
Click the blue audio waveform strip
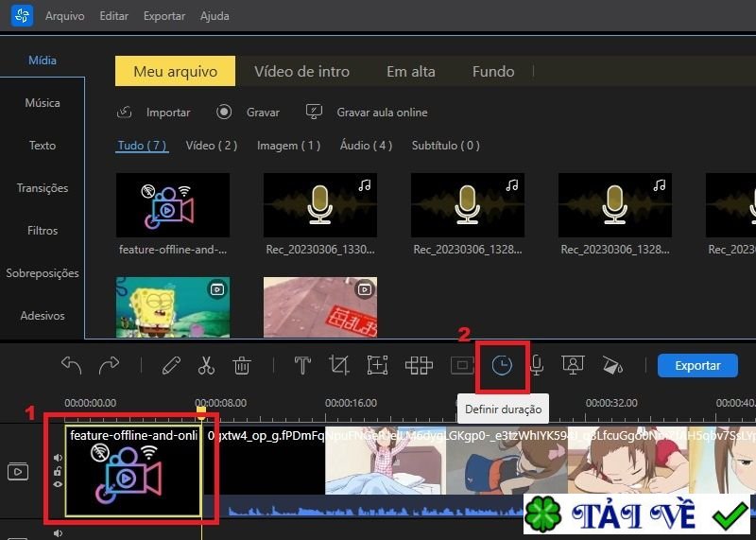pyautogui.click(x=364, y=506)
